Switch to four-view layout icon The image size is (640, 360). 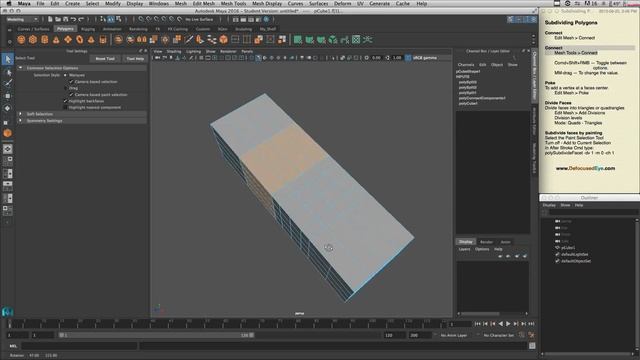8,161
